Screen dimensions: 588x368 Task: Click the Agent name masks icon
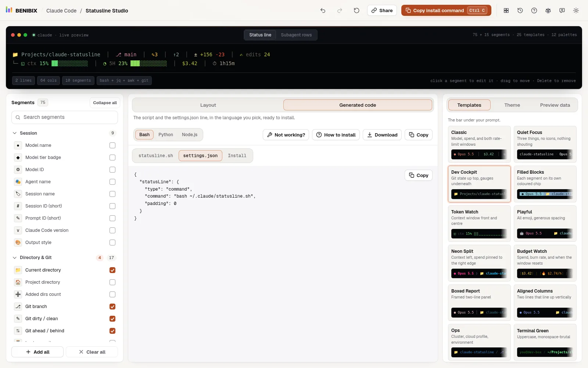tap(18, 182)
